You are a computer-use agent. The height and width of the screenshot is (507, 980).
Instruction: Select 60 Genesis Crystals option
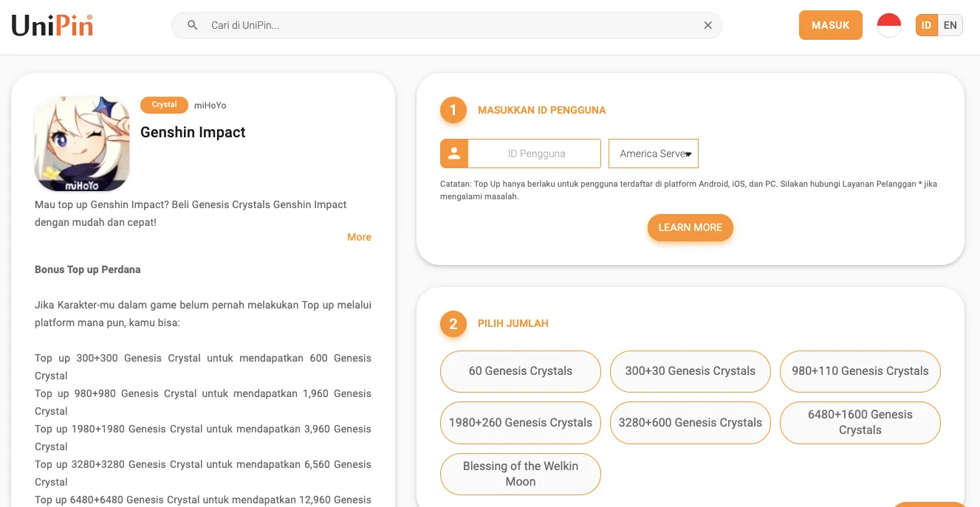[x=520, y=371]
